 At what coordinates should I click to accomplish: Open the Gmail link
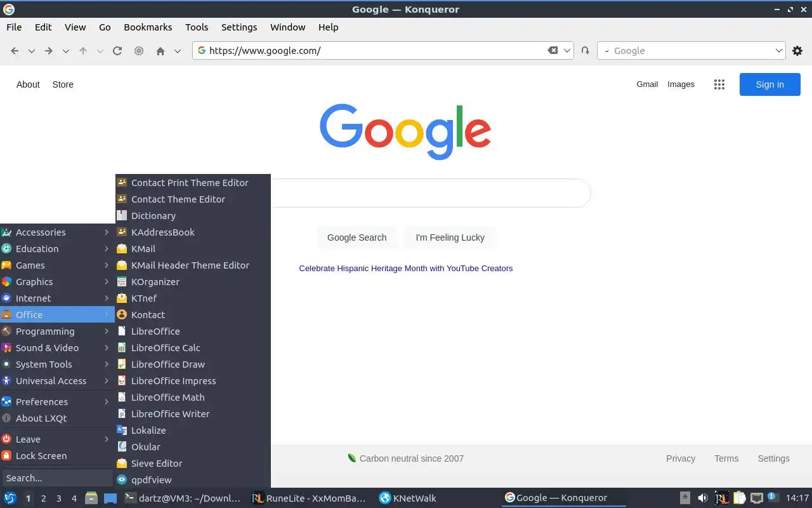click(647, 84)
